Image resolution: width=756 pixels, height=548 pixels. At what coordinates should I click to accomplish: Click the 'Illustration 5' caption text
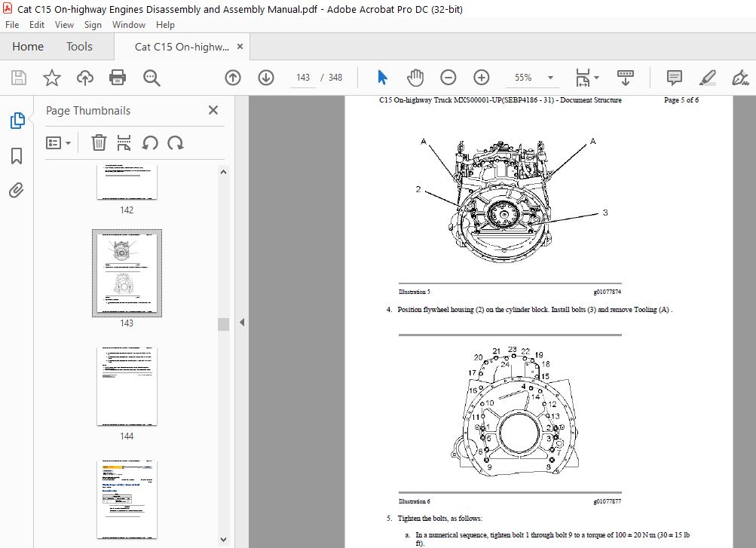click(x=414, y=292)
